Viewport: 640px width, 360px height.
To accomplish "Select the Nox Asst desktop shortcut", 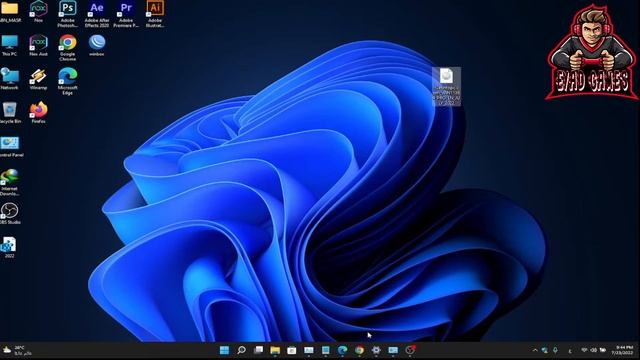I will click(38, 45).
